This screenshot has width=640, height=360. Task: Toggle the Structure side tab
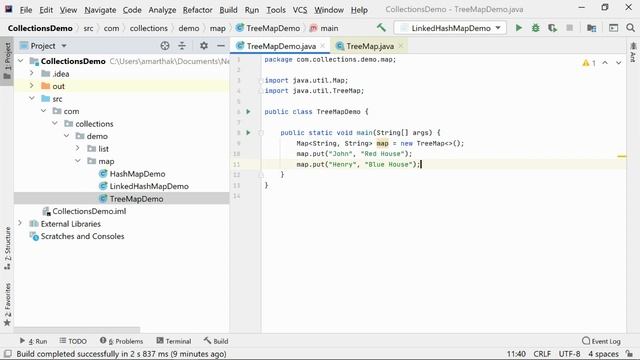[7, 248]
